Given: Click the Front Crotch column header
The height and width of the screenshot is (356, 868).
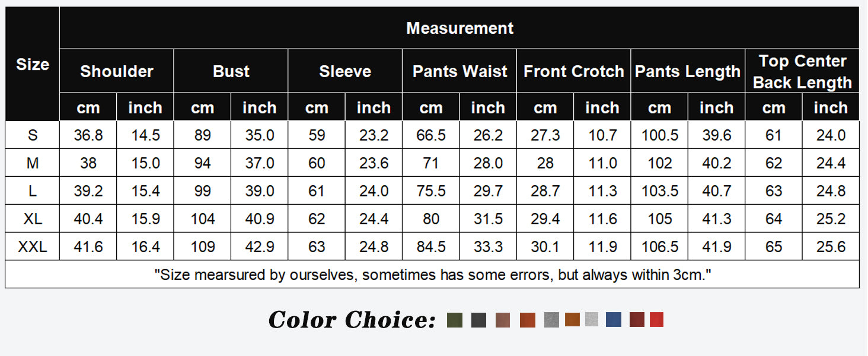Looking at the screenshot, I should [574, 71].
